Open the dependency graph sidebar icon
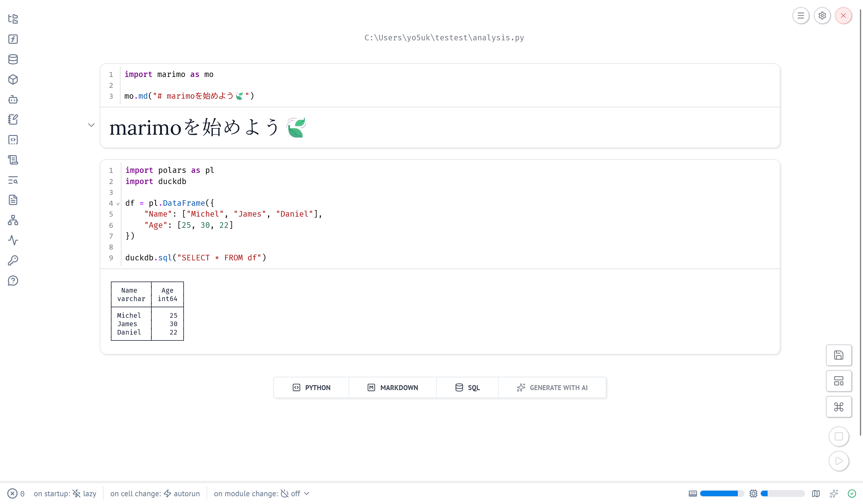The image size is (863, 504). pyautogui.click(x=13, y=220)
